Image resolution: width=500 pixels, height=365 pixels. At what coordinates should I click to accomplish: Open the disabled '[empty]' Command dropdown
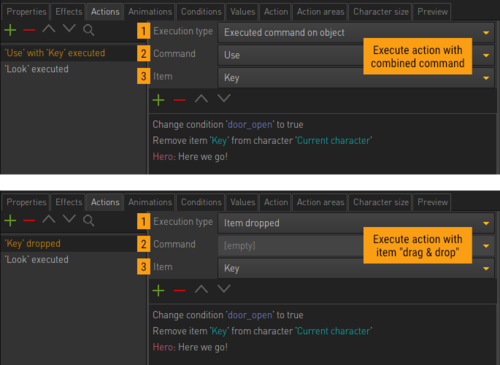click(356, 246)
